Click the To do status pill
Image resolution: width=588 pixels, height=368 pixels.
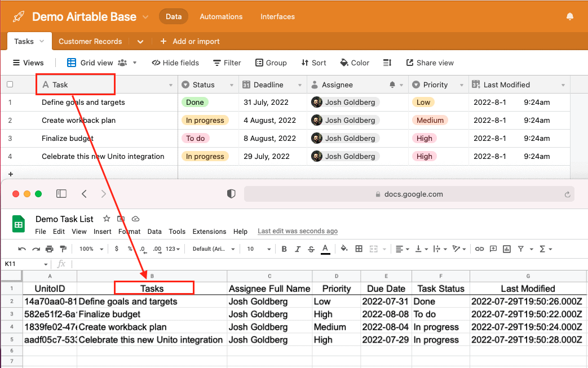tap(196, 138)
